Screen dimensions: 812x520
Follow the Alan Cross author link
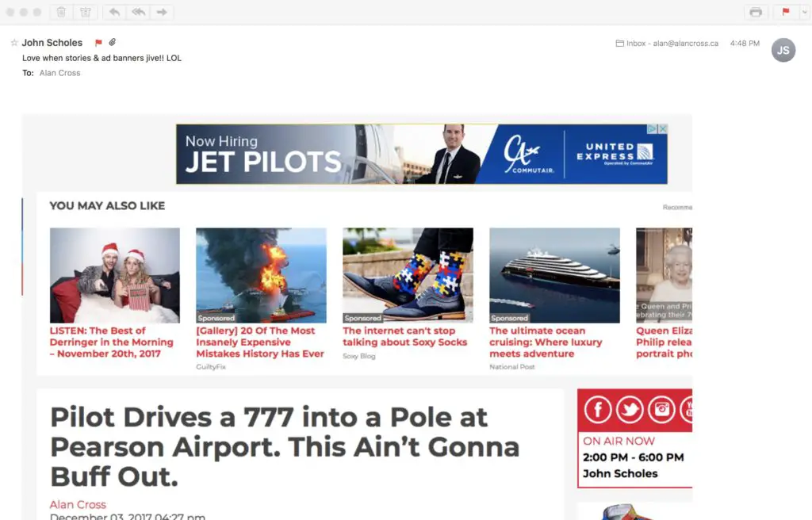[x=78, y=504]
